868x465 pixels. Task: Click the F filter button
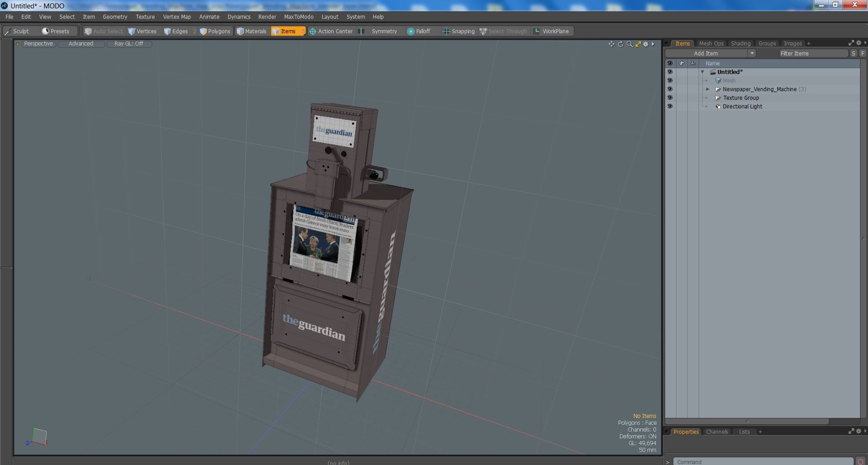[863, 53]
